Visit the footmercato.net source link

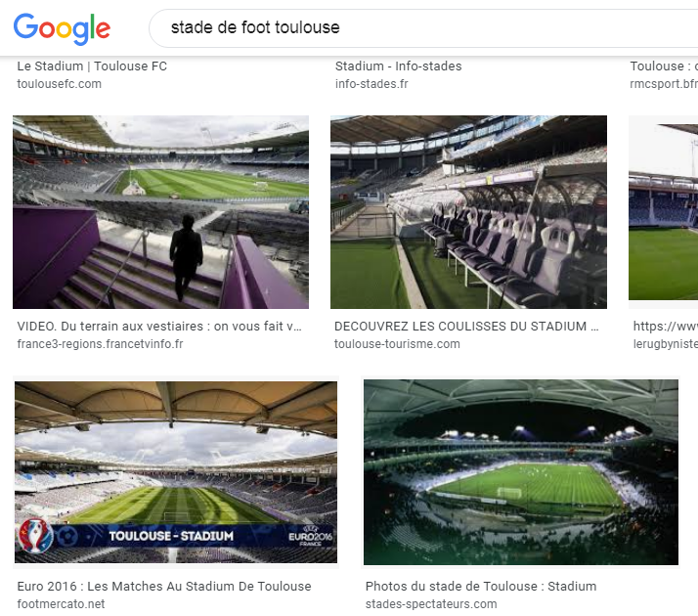coord(61,604)
